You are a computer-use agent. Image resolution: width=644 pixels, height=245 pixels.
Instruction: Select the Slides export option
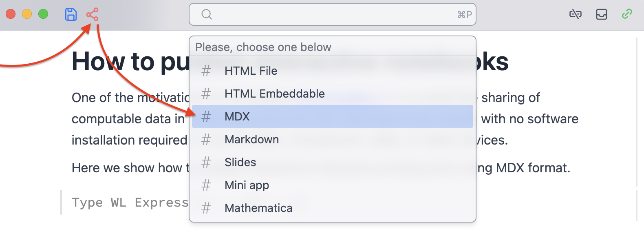point(240,163)
